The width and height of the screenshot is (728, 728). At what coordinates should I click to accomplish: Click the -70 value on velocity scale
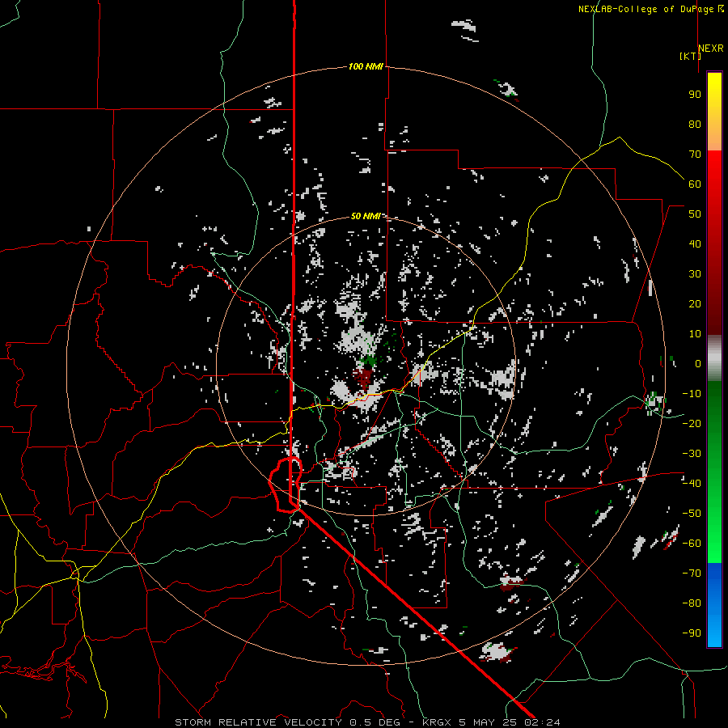pos(692,574)
